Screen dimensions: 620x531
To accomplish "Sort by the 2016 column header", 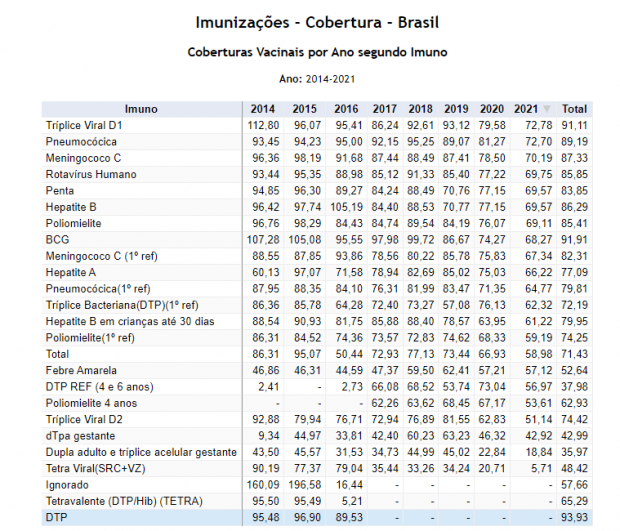I will pos(346,109).
